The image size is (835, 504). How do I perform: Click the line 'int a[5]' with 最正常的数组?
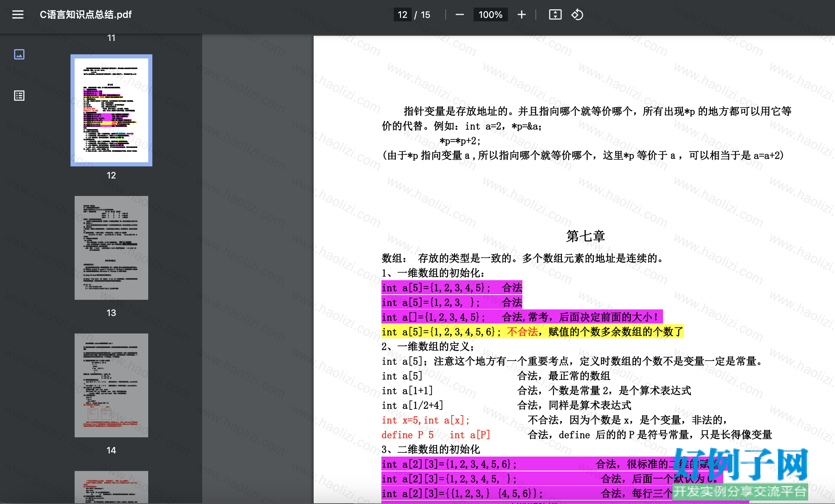click(x=496, y=376)
